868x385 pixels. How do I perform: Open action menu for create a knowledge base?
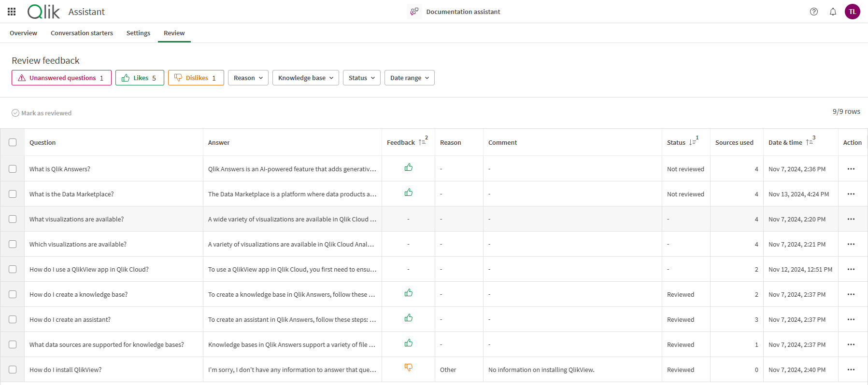click(x=851, y=294)
